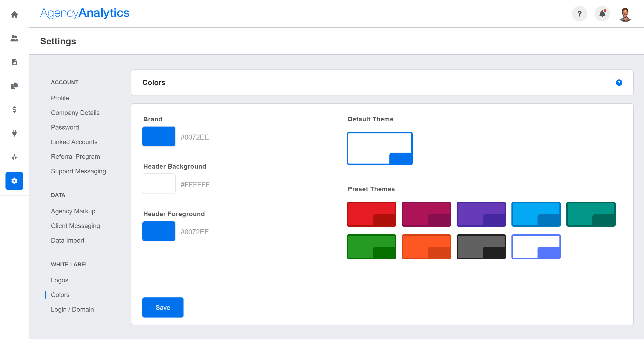Click the clients/users icon in sidebar

(14, 38)
